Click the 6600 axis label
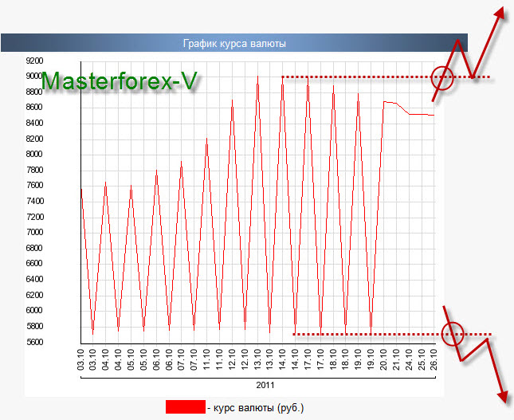514x420 pixels. pos(34,263)
